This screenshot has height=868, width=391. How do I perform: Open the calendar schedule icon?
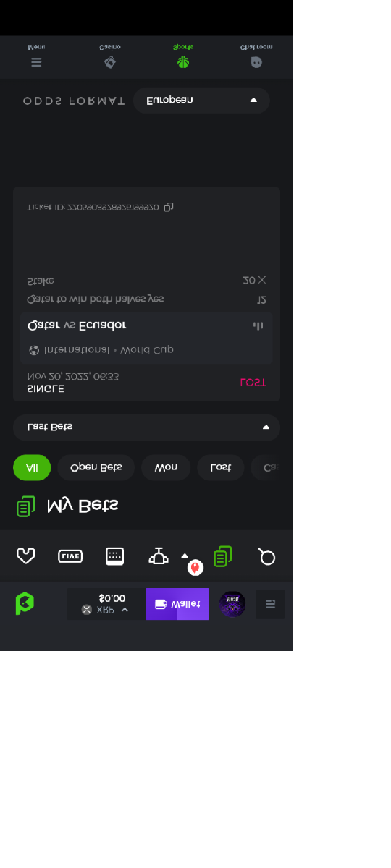[114, 556]
